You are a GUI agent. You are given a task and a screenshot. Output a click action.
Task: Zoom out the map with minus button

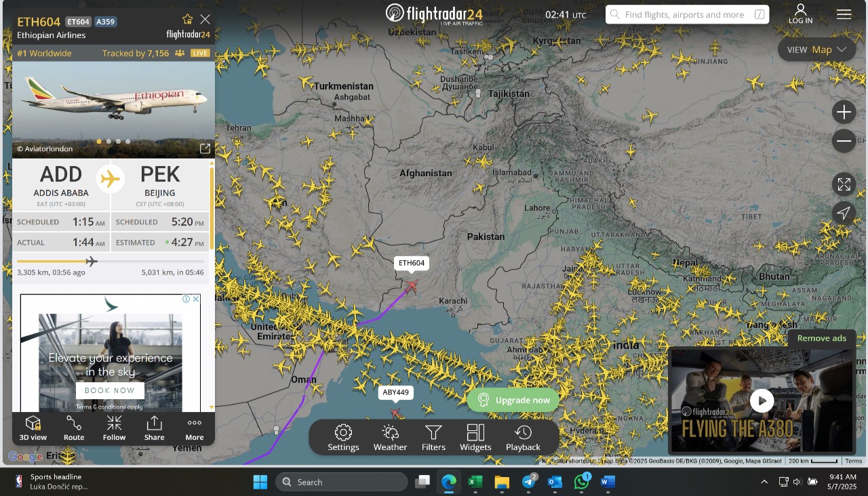pos(844,141)
